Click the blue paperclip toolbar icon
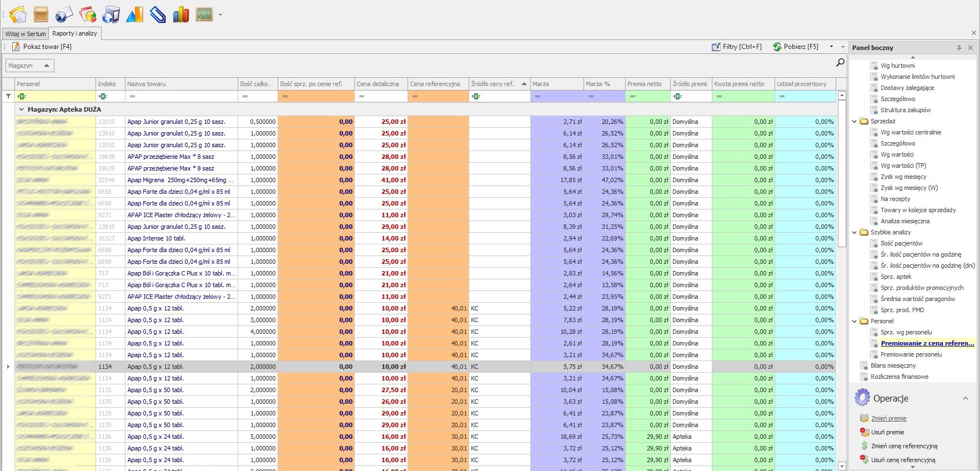The width and height of the screenshot is (980, 471). point(158,14)
